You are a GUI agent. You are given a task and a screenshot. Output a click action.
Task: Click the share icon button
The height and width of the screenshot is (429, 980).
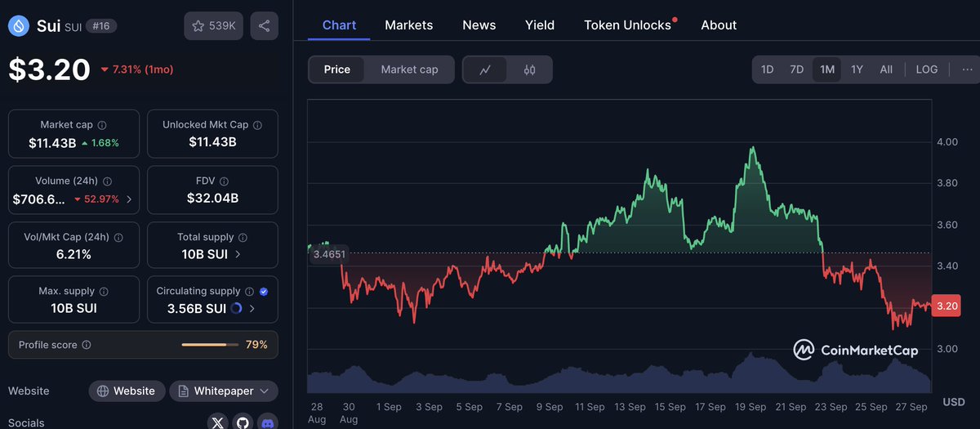pos(264,26)
